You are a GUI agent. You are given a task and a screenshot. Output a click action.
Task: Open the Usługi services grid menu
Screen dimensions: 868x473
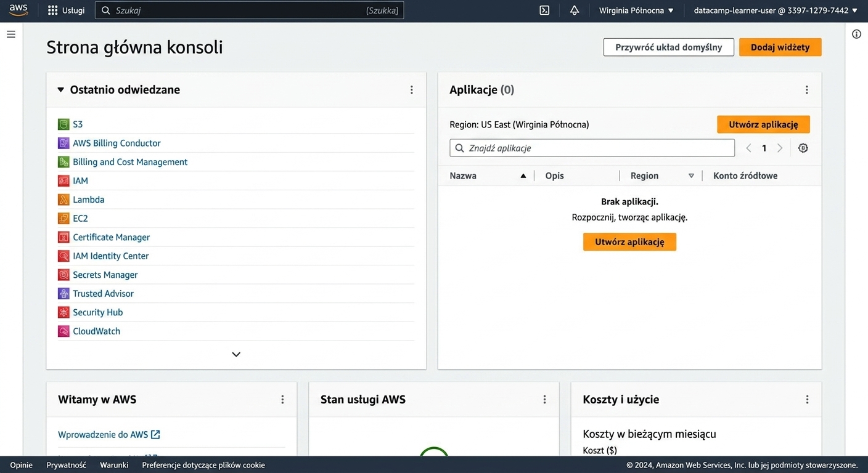[x=53, y=10]
